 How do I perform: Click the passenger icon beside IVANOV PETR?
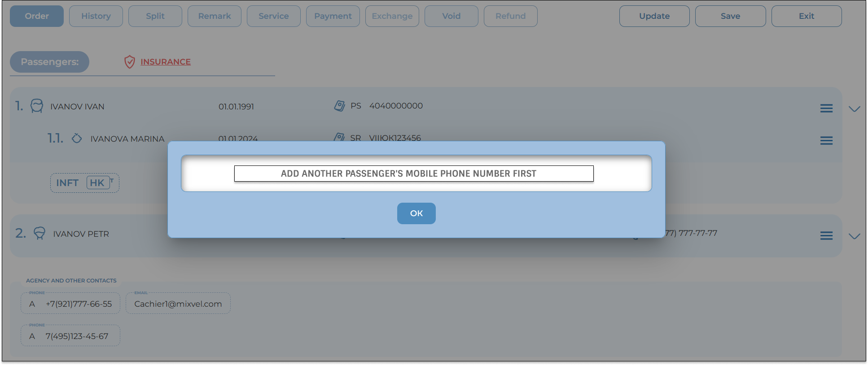click(x=39, y=233)
